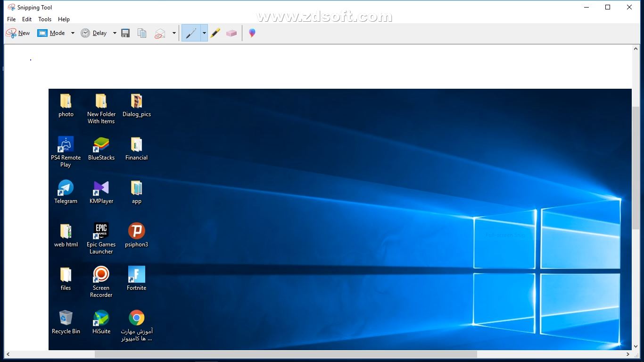Click the vertical scrollbar thumb
This screenshot has width=644, height=362.
click(x=636, y=168)
